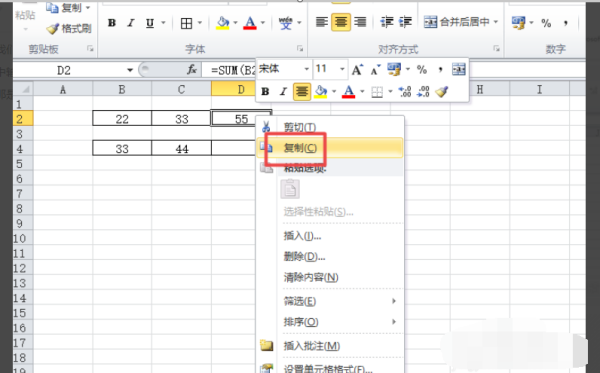600x373 pixels.
Task: Click the paste option clipboard icon in context menu
Action: point(290,189)
